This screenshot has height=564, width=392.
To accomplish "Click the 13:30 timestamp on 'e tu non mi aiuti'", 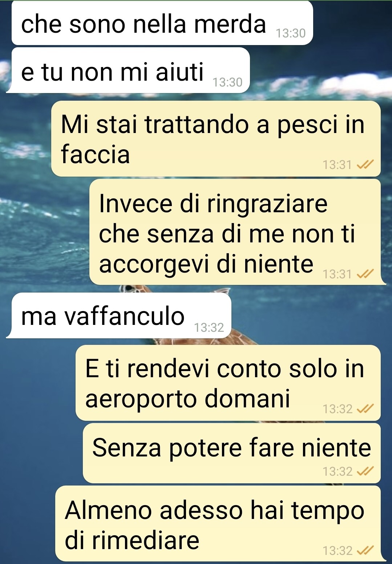I will 227,82.
